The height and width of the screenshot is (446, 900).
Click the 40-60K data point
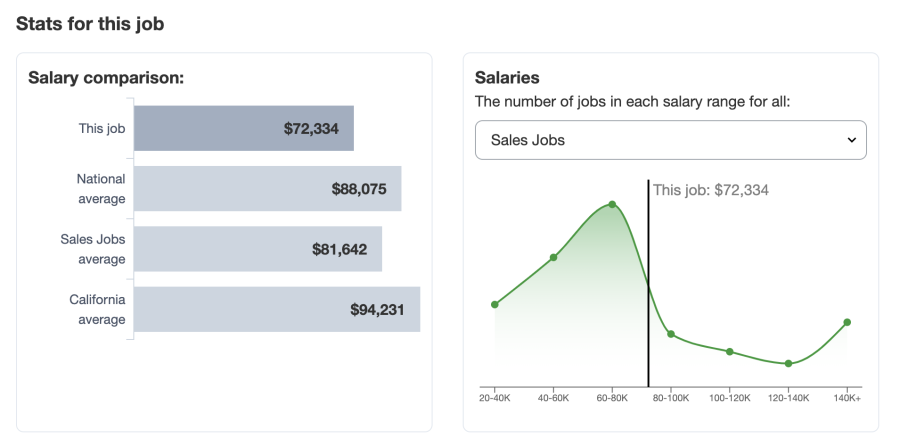(553, 257)
